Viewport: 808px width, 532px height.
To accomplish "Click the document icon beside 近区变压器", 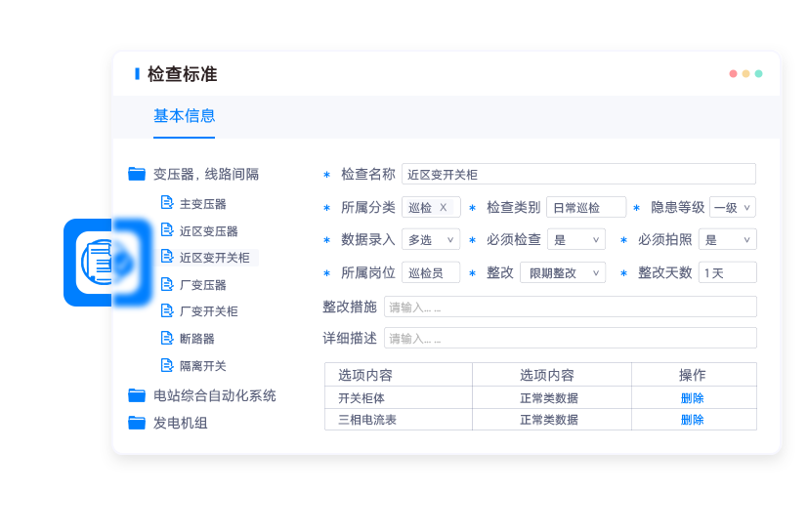I will pos(166,230).
